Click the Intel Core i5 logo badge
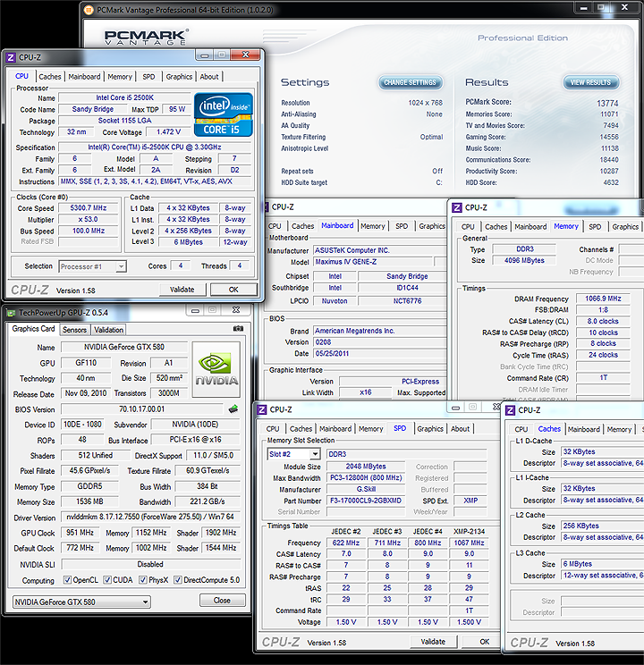This screenshot has height=665, width=644. 224,114
